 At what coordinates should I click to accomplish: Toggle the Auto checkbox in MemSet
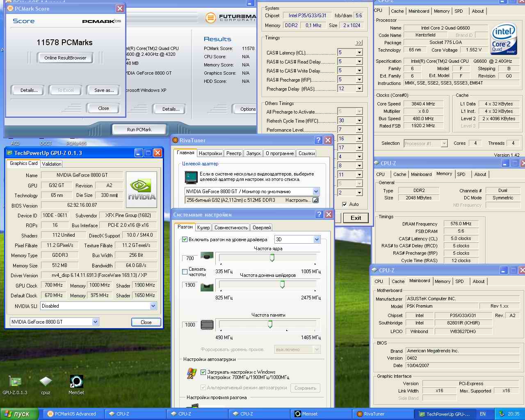click(345, 204)
